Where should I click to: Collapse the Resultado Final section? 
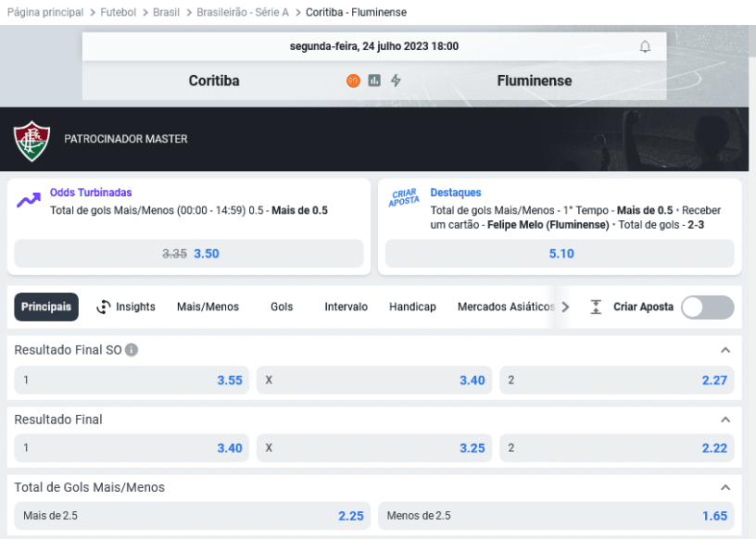pos(725,420)
